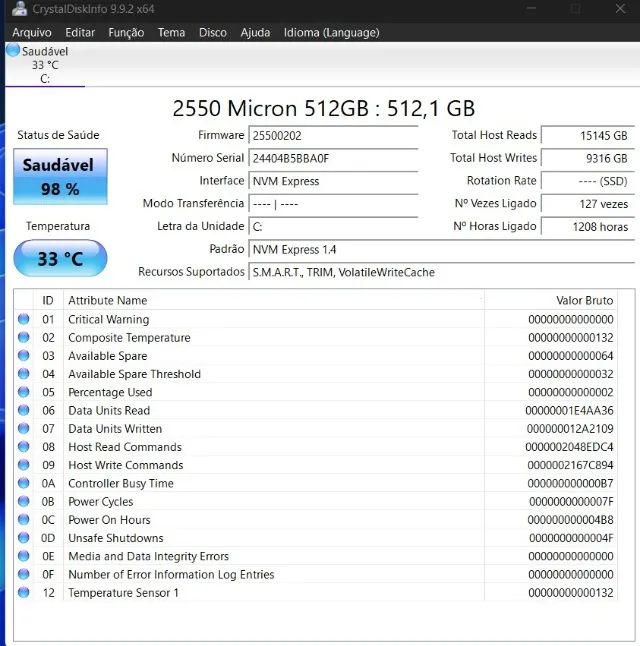
Task: Click the CrystalDiskInfo app icon in title bar
Action: coord(19,9)
